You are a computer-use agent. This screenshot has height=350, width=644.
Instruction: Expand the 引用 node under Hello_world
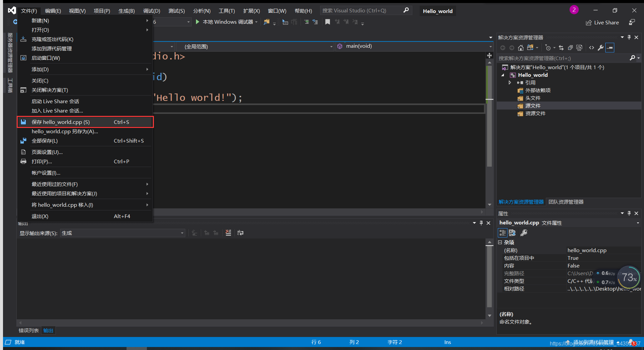pyautogui.click(x=510, y=82)
